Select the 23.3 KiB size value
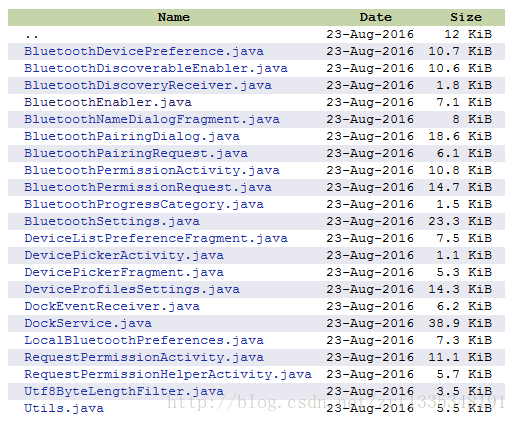Image resolution: width=518 pixels, height=422 pixels. click(460, 221)
